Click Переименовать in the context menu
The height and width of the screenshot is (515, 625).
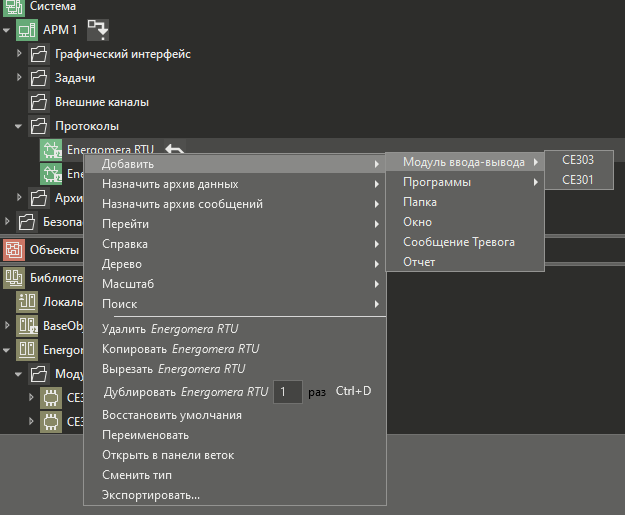tap(146, 435)
